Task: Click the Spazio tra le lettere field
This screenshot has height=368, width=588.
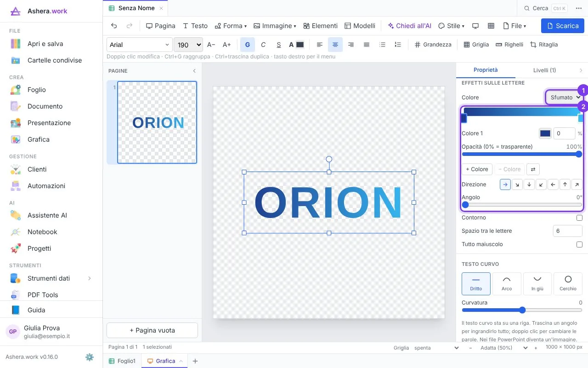Action: click(x=568, y=231)
